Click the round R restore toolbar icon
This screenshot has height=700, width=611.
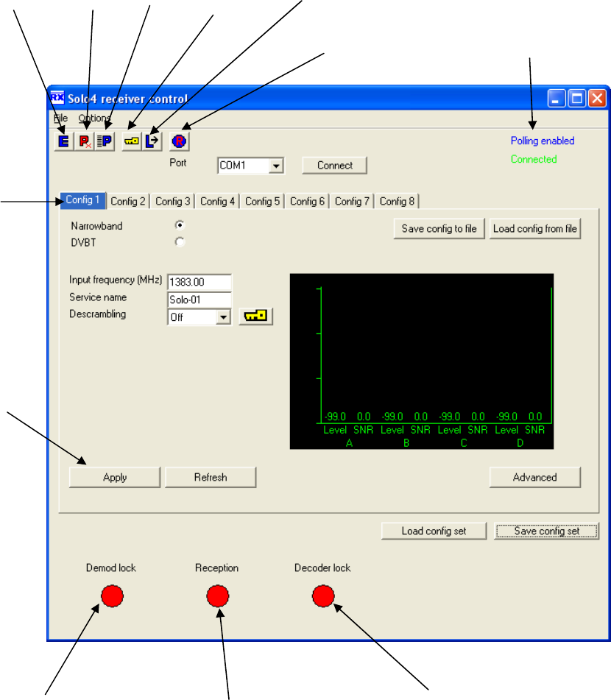[179, 141]
